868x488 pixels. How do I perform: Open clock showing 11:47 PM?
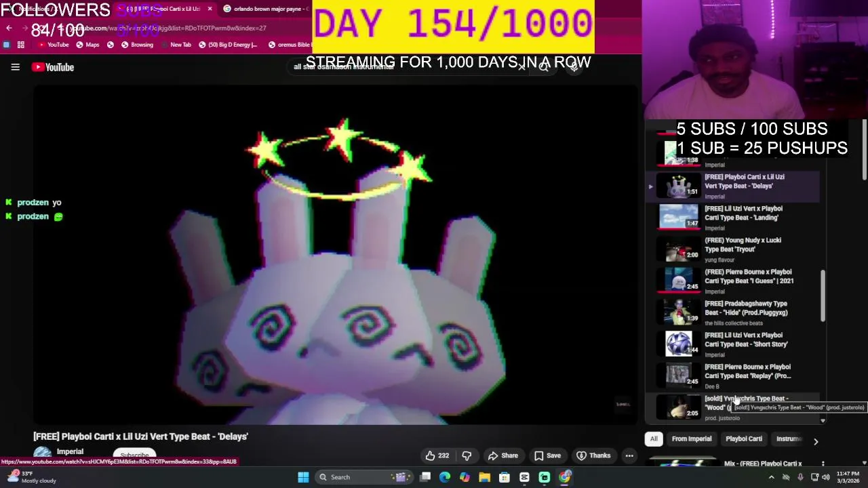(x=848, y=477)
